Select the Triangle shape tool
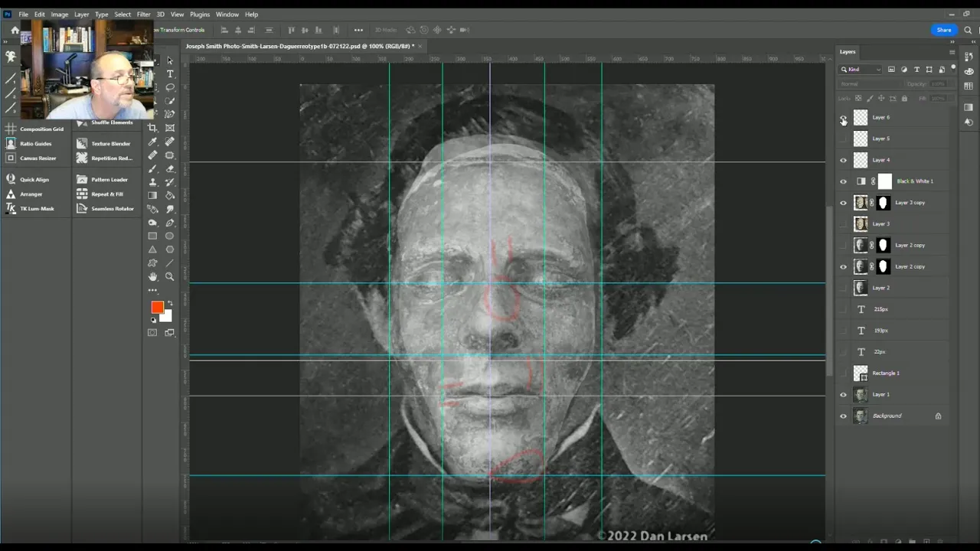The width and height of the screenshot is (980, 551). click(x=152, y=249)
